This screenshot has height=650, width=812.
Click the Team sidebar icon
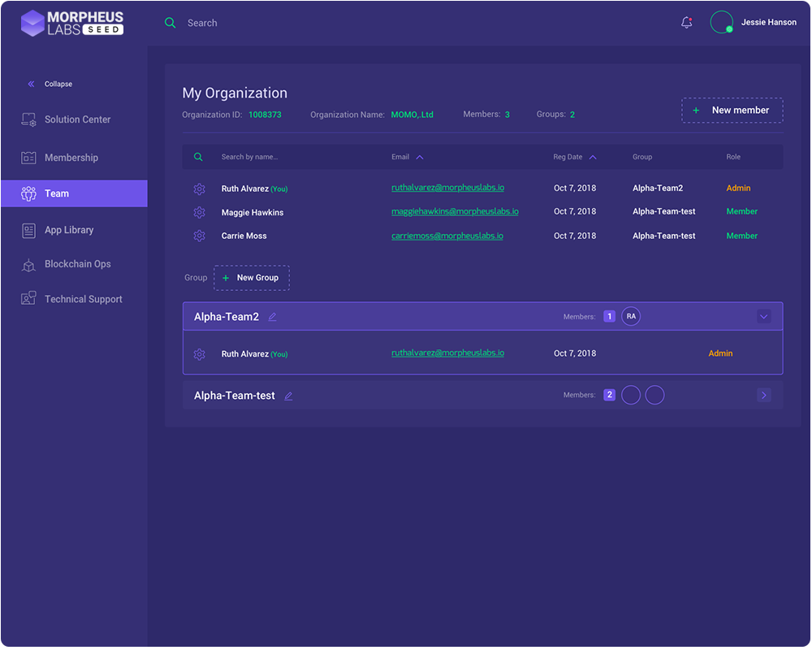tap(28, 194)
